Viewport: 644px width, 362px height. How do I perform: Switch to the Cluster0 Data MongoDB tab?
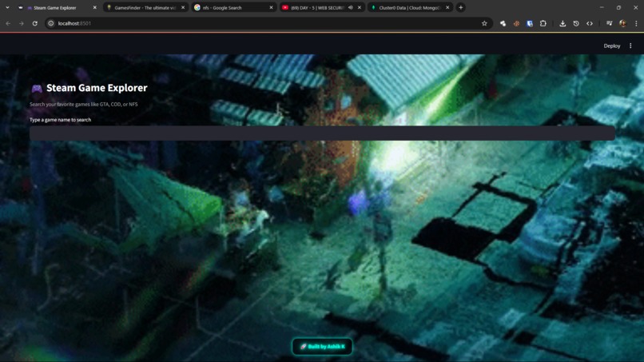[408, 7]
